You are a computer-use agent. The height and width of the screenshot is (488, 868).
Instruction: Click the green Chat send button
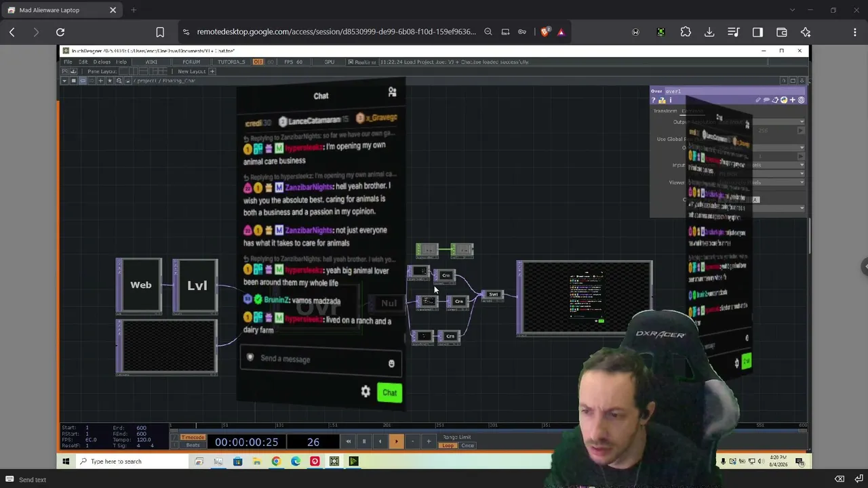tap(389, 392)
